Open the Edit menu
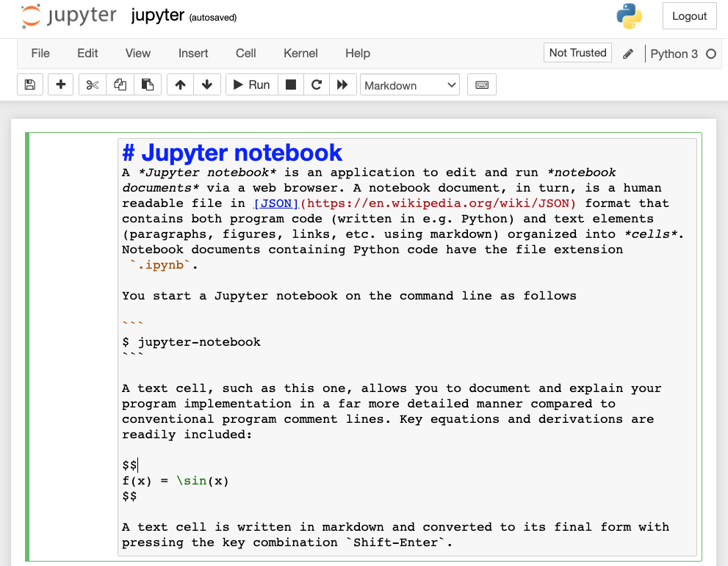The height and width of the screenshot is (566, 728). tap(87, 54)
